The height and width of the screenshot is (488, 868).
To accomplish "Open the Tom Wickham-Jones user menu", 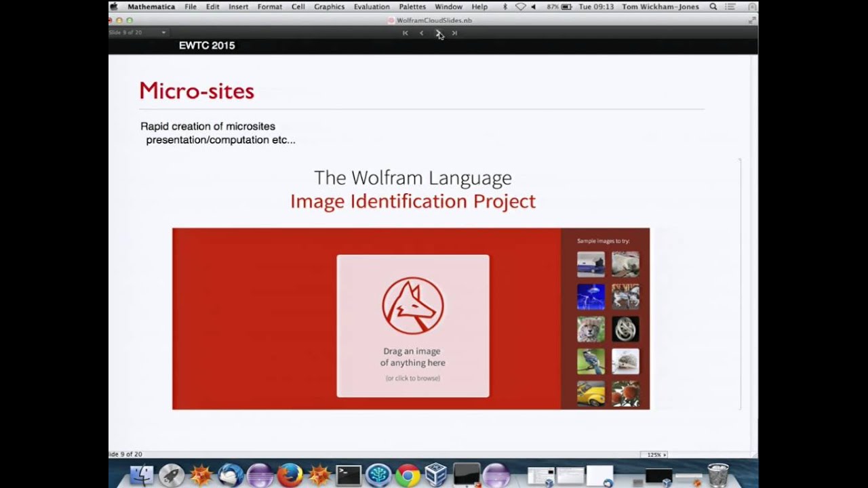I will tap(660, 7).
